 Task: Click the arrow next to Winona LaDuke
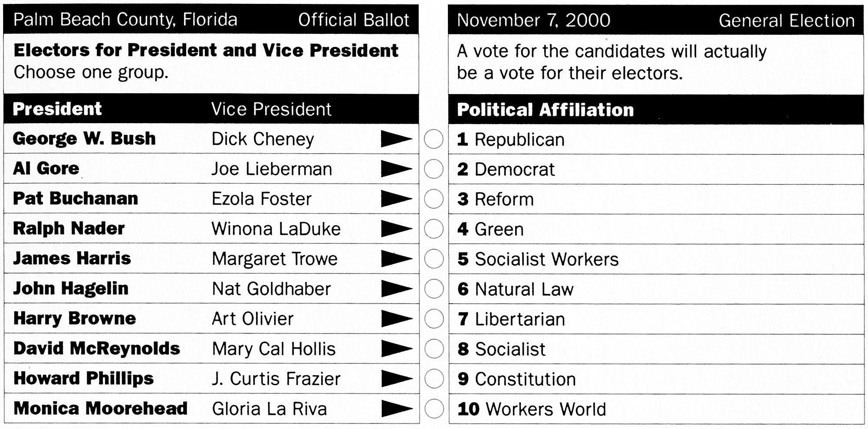(x=396, y=229)
